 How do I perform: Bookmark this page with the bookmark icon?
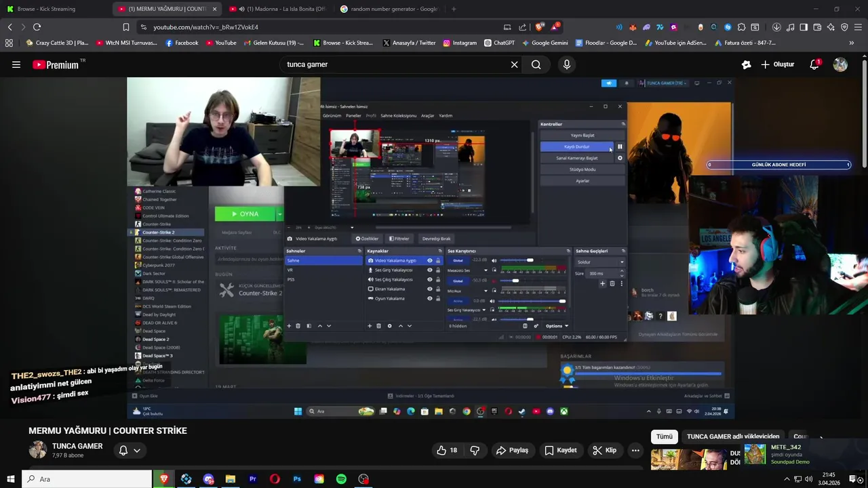point(125,27)
